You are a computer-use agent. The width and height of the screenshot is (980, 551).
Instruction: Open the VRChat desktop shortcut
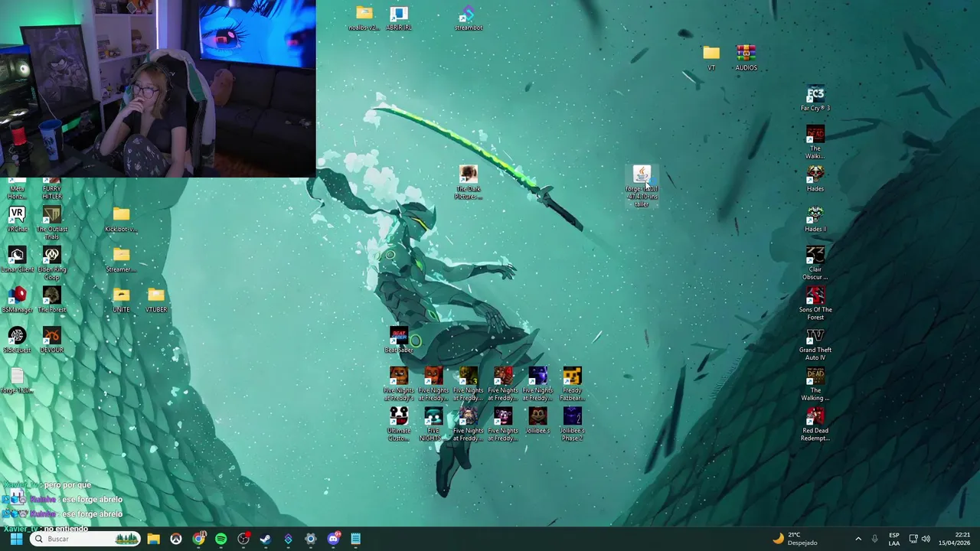(x=17, y=219)
